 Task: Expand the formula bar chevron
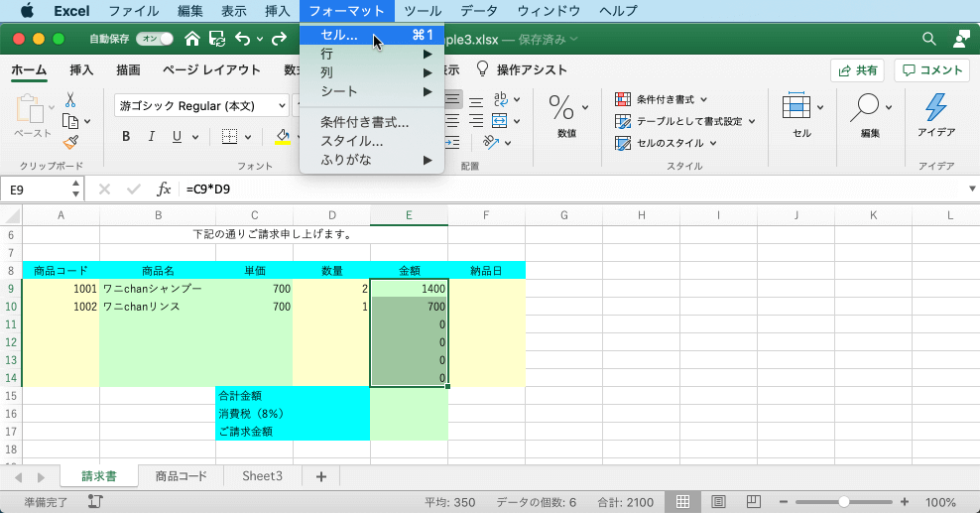[972, 189]
